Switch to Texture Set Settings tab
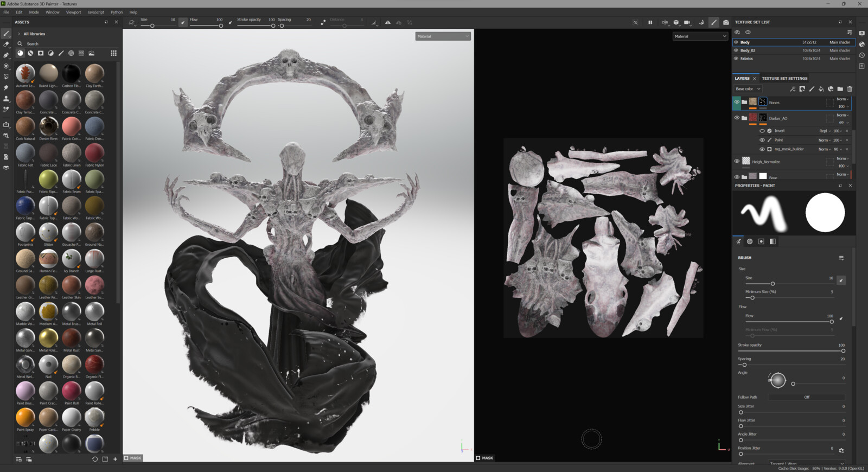 tap(784, 79)
